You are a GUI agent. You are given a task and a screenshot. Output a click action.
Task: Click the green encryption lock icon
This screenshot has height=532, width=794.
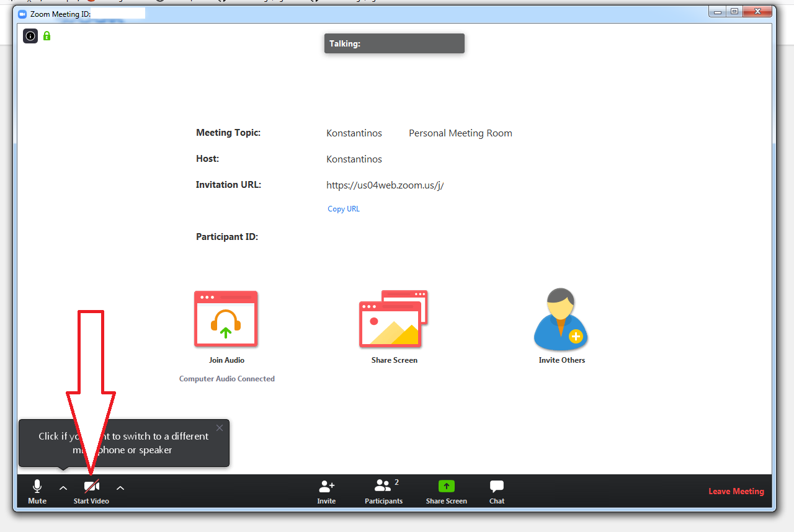(47, 36)
